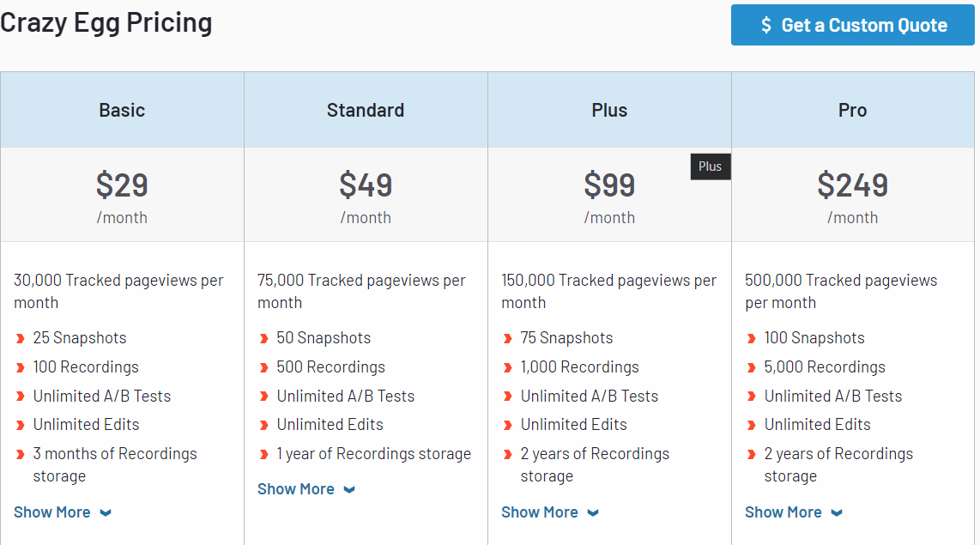980x545 pixels.
Task: Click the $29 per month price
Action: [122, 185]
